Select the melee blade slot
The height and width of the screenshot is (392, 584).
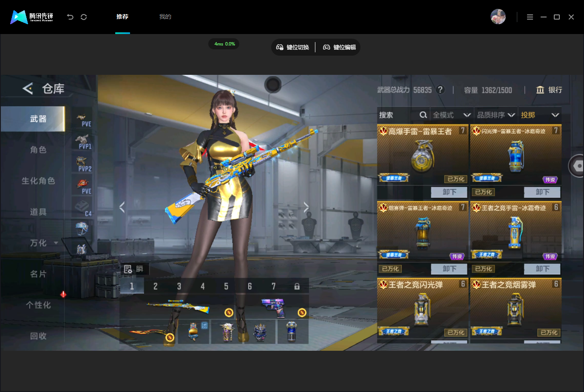pyautogui.click(x=149, y=332)
